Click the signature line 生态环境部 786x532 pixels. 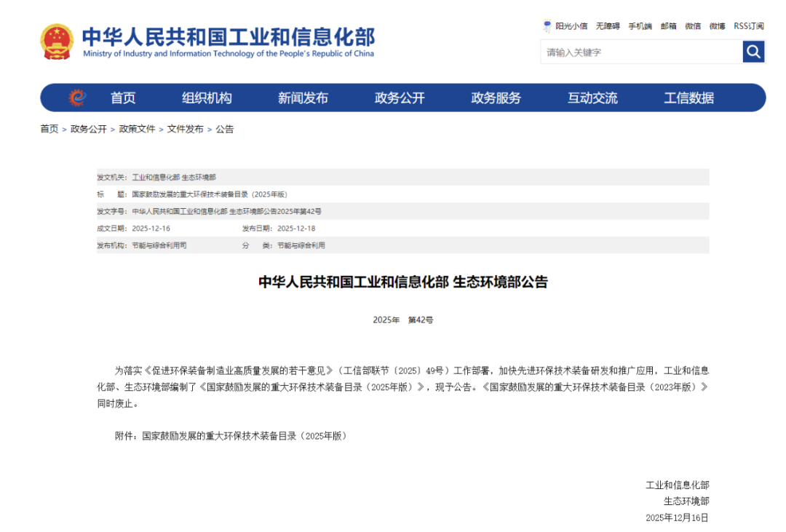pos(686,501)
